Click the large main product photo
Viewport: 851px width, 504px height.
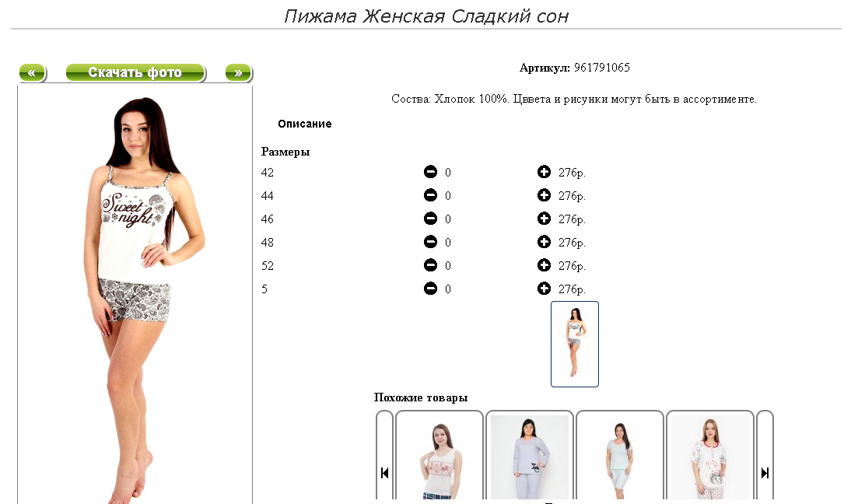pyautogui.click(x=135, y=296)
